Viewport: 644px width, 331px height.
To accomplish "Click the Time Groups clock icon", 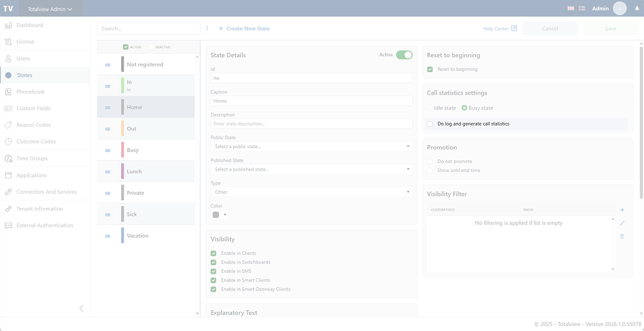I will pyautogui.click(x=8, y=158).
